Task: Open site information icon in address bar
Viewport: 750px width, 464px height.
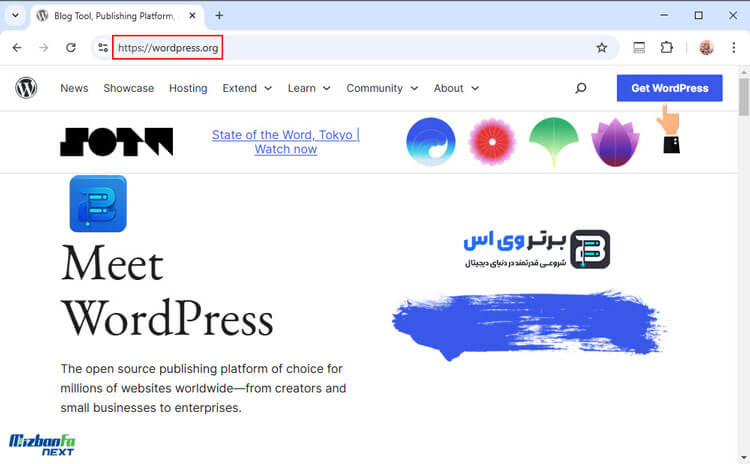Action: pos(103,47)
